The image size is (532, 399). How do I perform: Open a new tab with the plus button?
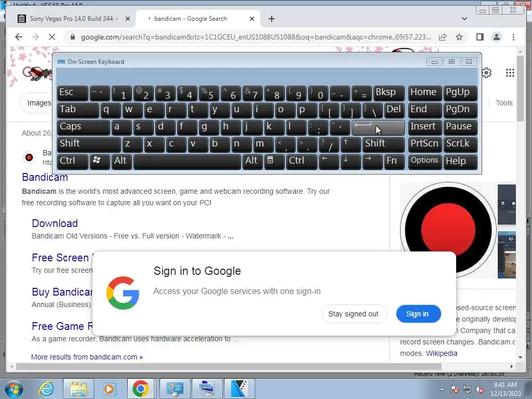tap(271, 19)
